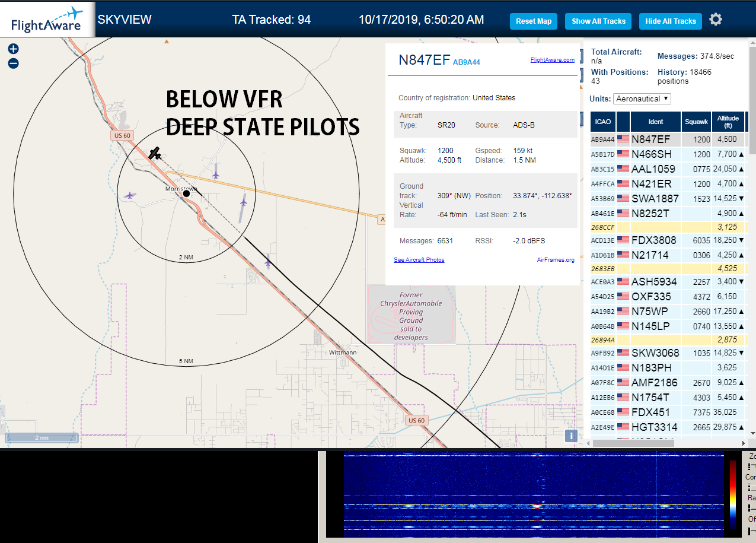756x543 pixels.
Task: Click the US flag in FDX3808 row
Action: click(x=623, y=240)
